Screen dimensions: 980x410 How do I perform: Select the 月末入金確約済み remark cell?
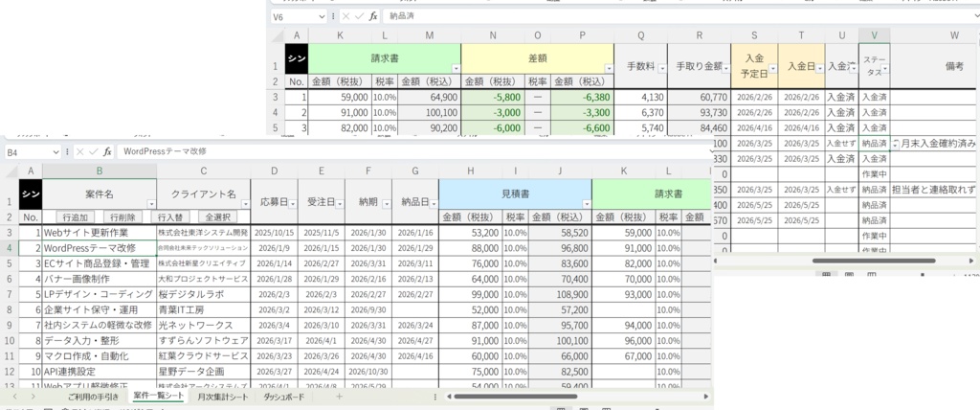pos(934,144)
